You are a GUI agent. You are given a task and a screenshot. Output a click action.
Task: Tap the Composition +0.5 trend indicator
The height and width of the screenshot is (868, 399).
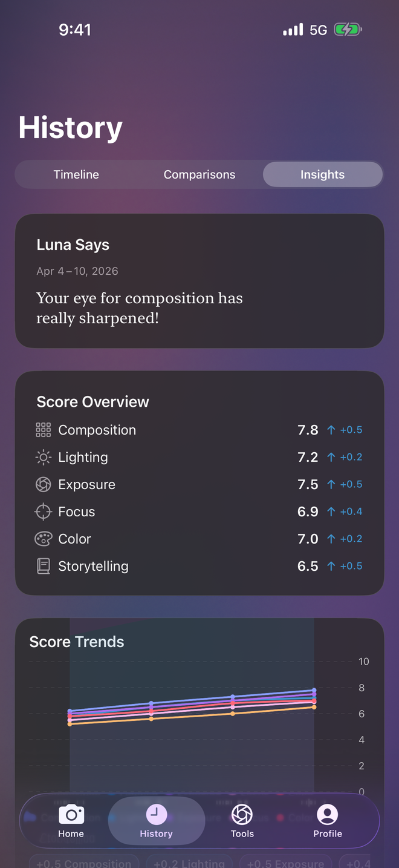tap(345, 430)
